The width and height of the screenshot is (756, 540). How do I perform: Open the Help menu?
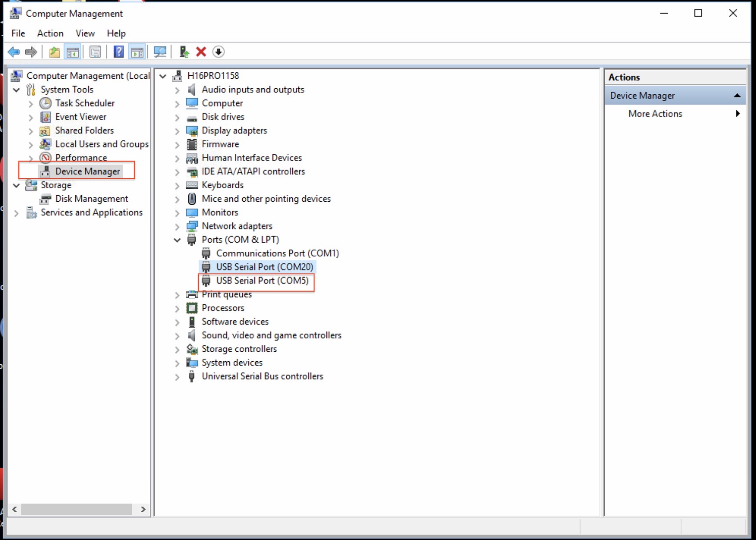click(116, 33)
